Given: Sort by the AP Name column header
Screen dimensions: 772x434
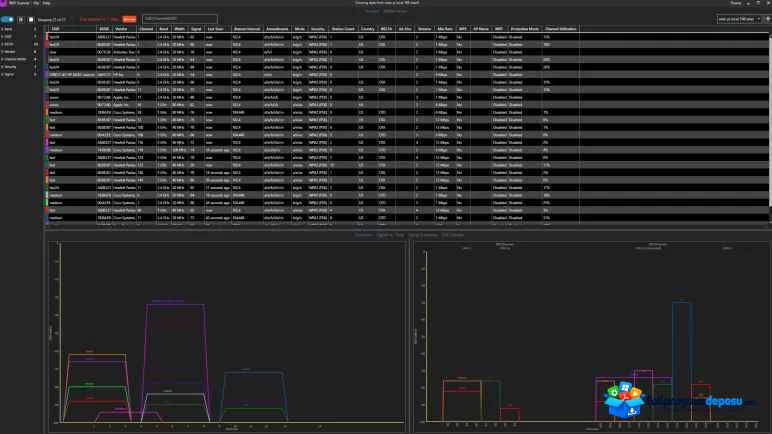Looking at the screenshot, I should pyautogui.click(x=481, y=29).
